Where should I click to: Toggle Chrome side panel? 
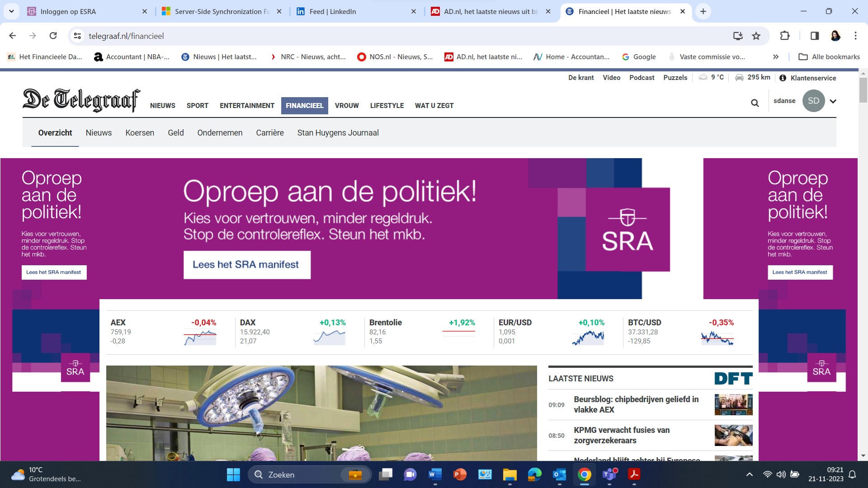815,36
